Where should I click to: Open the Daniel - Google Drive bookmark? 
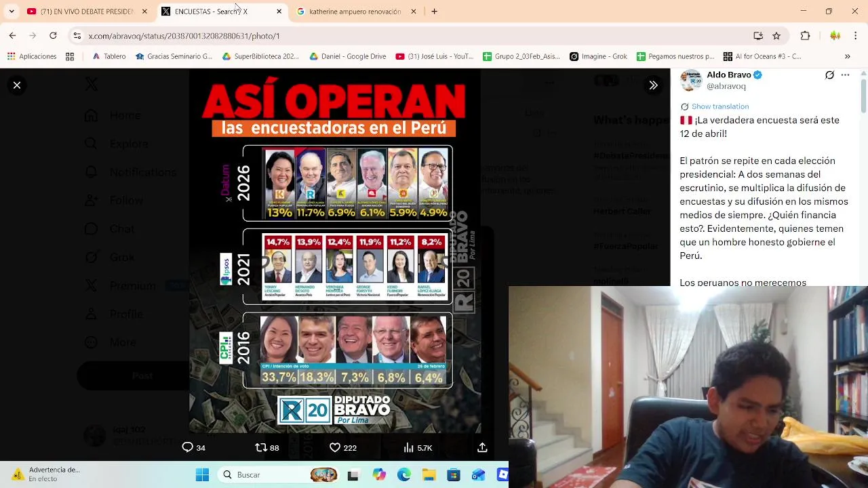pyautogui.click(x=348, y=56)
